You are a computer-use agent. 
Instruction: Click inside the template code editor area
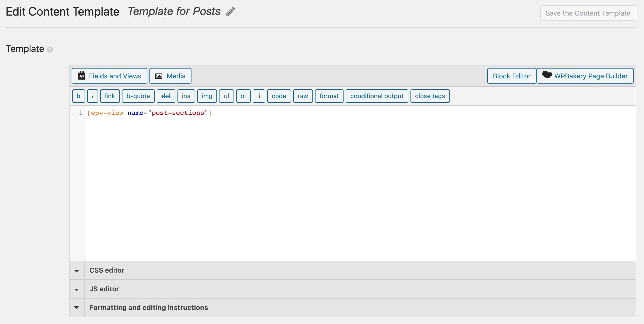tap(360, 183)
